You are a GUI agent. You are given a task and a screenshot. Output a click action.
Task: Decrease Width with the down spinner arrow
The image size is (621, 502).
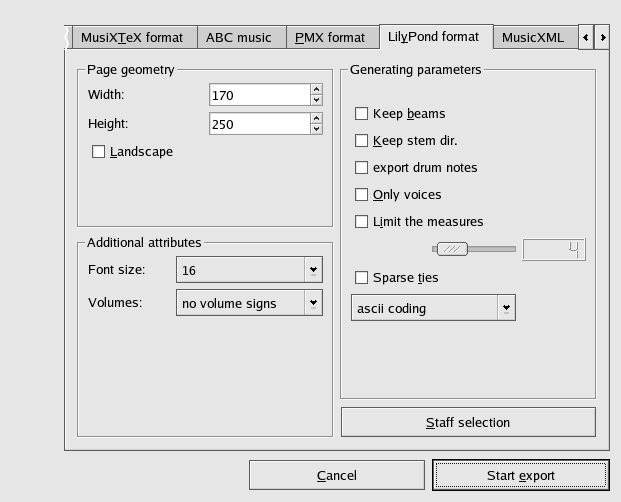[x=316, y=100]
